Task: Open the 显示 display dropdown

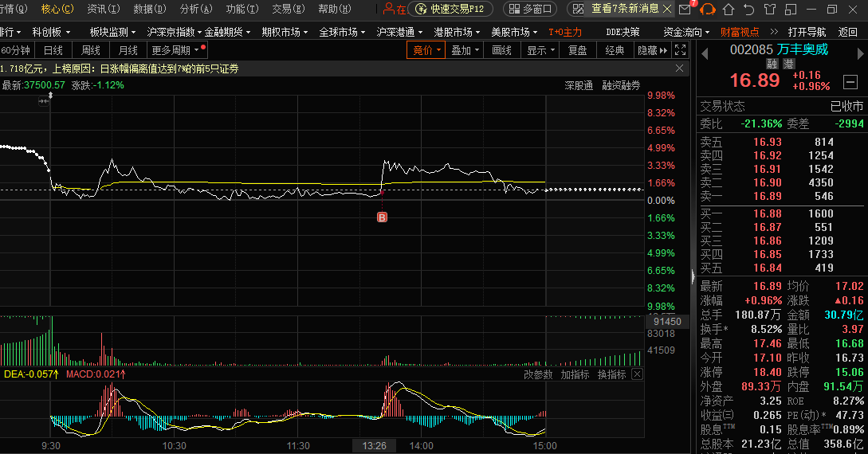Action: pos(540,50)
